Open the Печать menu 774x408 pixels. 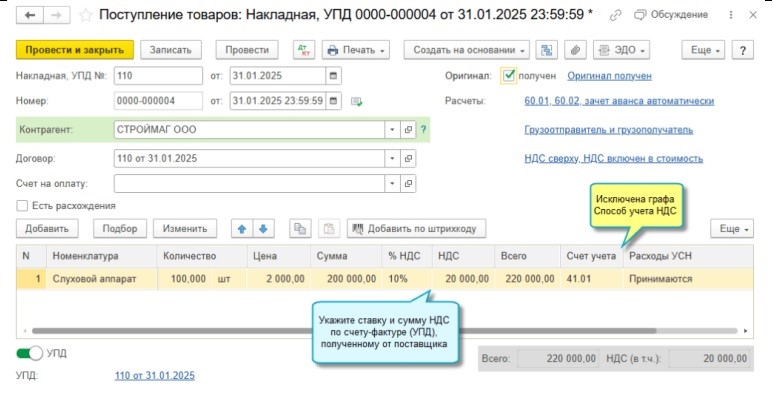tap(356, 50)
